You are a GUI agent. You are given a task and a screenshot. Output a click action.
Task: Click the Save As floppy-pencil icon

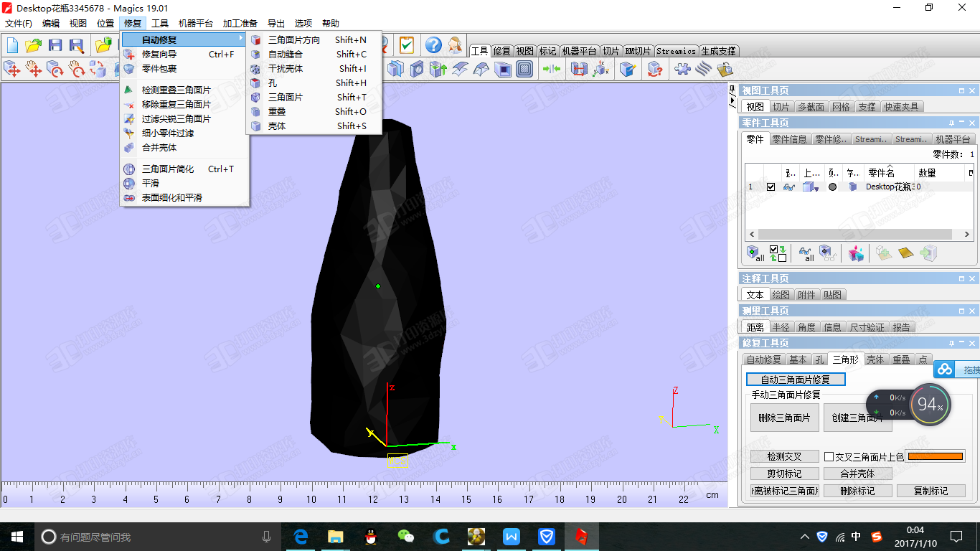76,46
